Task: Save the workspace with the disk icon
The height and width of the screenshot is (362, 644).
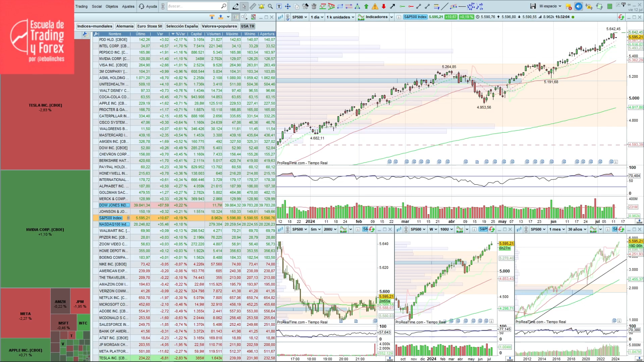Action: 533,6
